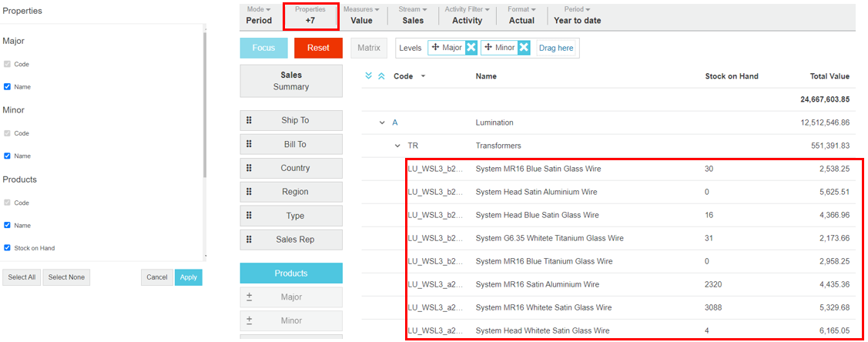
Task: Toggle the Major Name checkbox
Action: tap(8, 87)
